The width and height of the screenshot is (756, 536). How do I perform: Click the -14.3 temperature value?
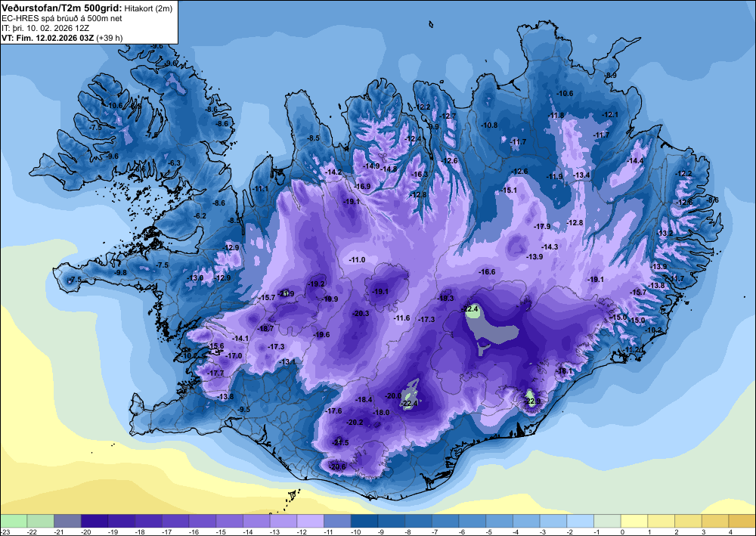click(x=550, y=246)
